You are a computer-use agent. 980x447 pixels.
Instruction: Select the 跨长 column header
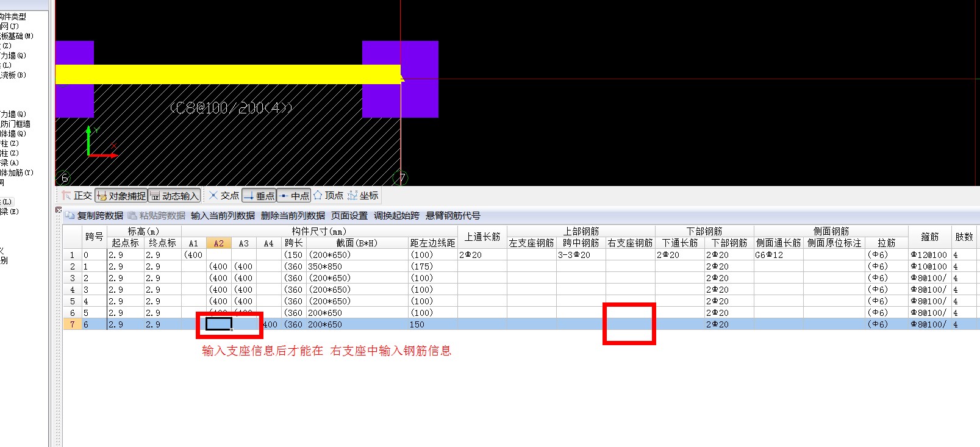coord(293,243)
